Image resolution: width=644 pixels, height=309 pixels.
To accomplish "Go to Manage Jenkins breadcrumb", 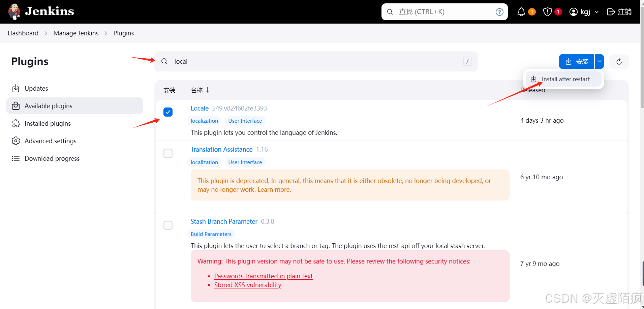I will point(76,33).
